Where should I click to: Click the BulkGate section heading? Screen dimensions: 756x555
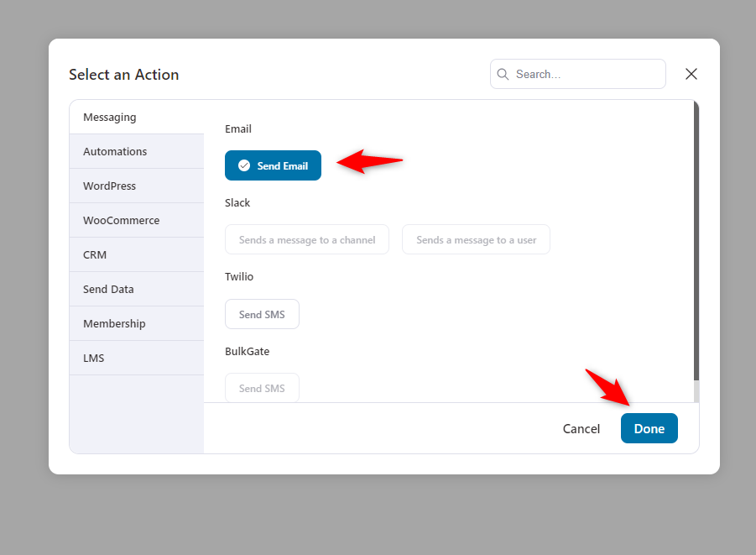pyautogui.click(x=247, y=351)
